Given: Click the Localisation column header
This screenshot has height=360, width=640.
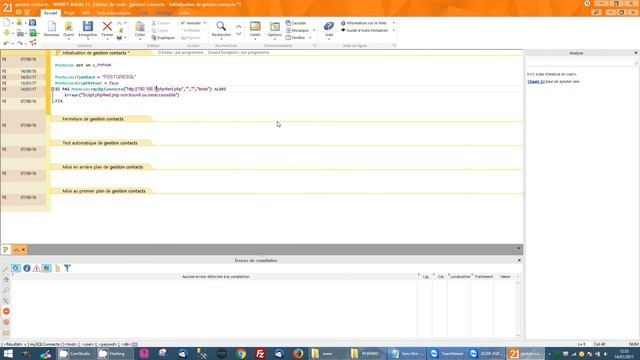Looking at the screenshot, I should tap(460, 277).
